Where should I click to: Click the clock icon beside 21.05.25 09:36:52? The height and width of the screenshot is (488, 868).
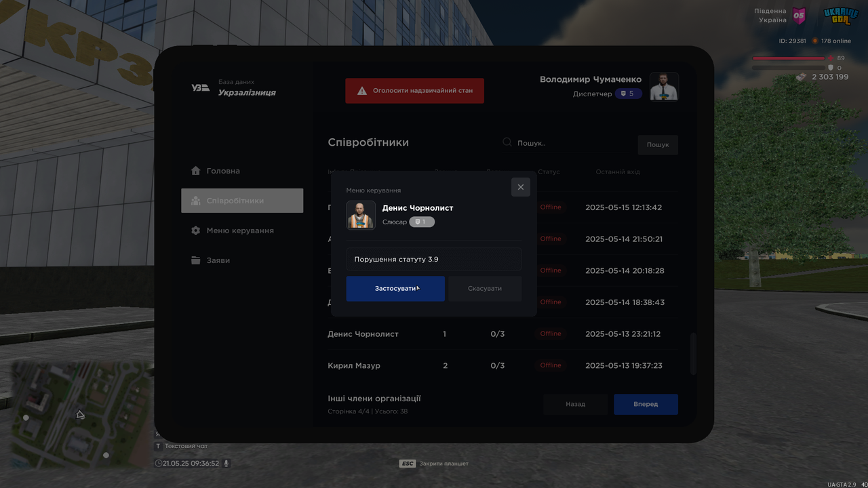159,464
